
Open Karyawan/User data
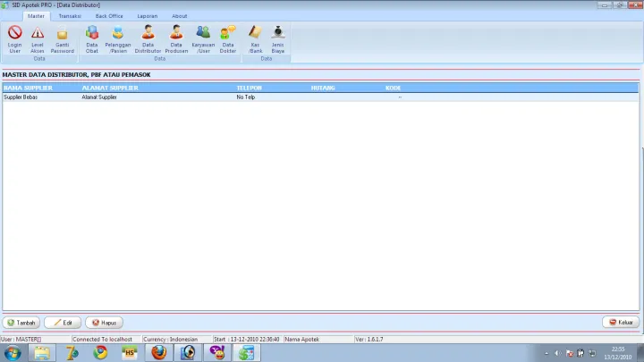[x=203, y=39]
